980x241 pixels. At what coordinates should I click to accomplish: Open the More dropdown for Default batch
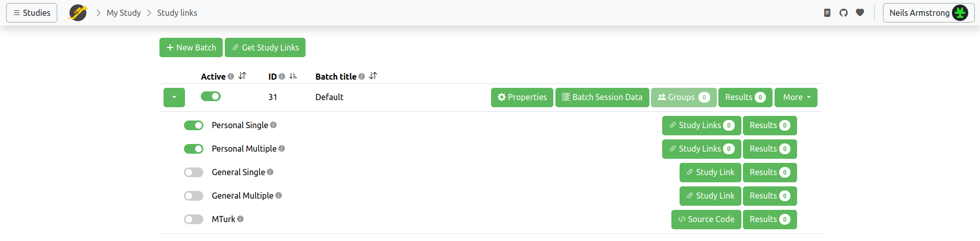coord(796,98)
